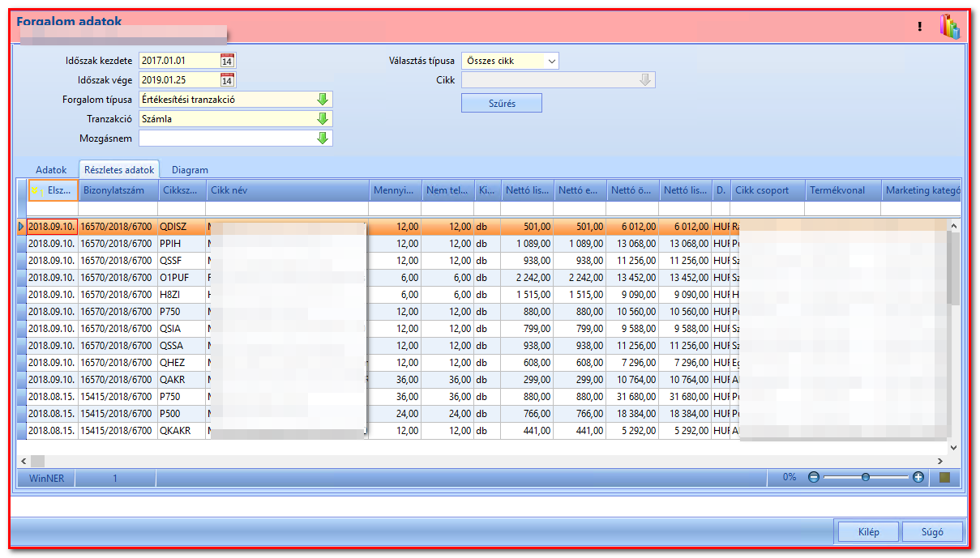Screen dimensions: 980x558
Task: Open the Diagram tab
Action: click(x=190, y=170)
